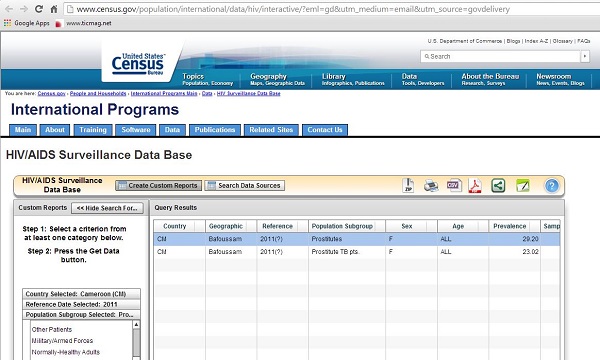Switch to Data tab under International Programs
Viewport: 600px width, 360px height.
[x=172, y=130]
